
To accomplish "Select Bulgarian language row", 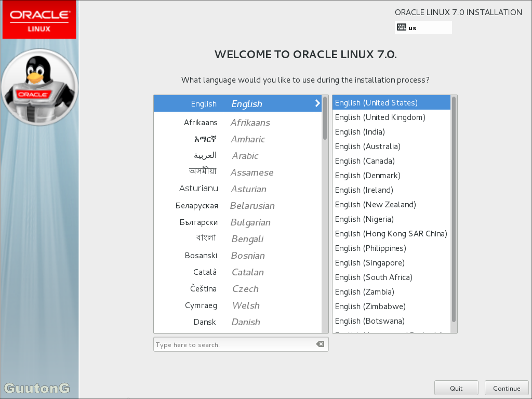I will (237, 222).
